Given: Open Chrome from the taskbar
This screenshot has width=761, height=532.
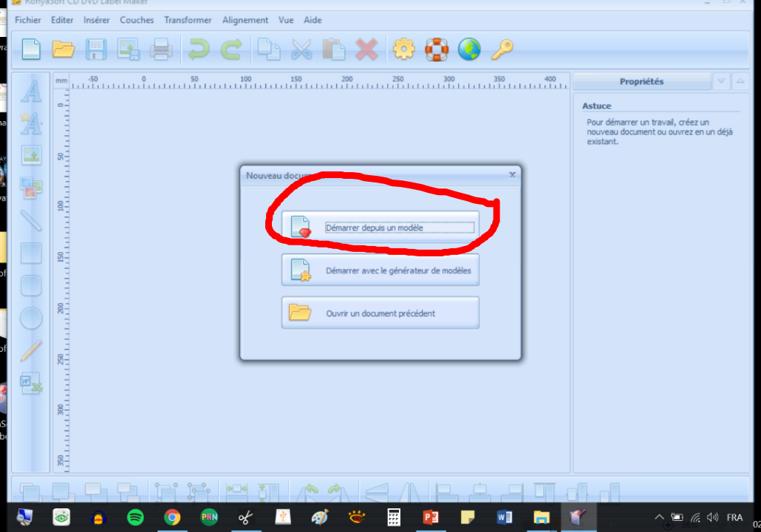Looking at the screenshot, I should (x=172, y=517).
